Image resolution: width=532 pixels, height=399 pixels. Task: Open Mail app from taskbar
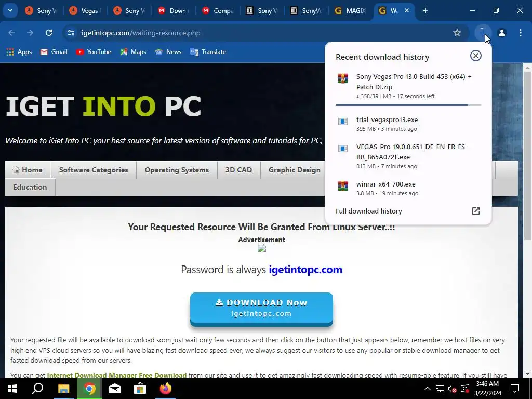(115, 389)
